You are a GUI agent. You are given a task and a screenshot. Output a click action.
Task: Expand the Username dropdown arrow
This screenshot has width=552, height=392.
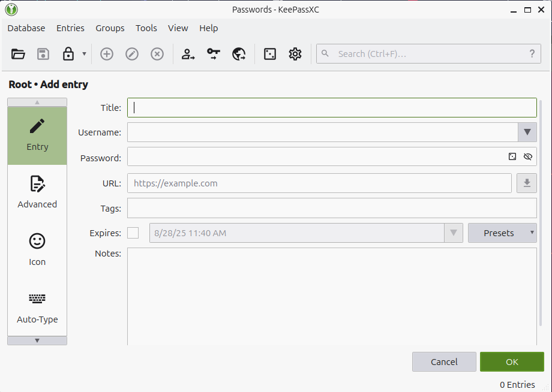point(527,132)
